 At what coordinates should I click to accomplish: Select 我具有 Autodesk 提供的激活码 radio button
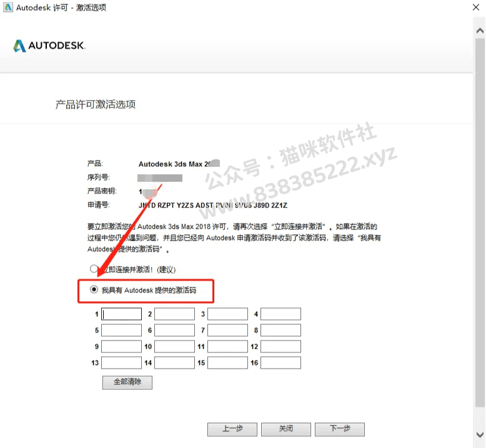click(94, 289)
